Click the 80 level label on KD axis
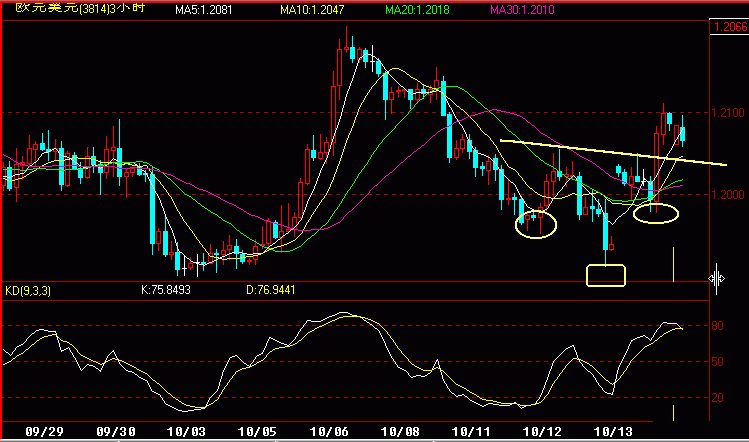 coord(717,325)
